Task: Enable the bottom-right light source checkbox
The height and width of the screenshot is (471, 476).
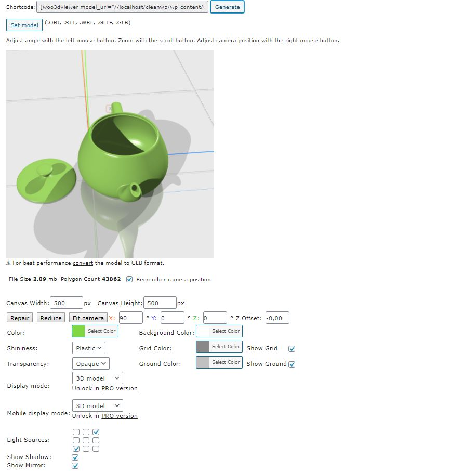Action: click(x=96, y=449)
